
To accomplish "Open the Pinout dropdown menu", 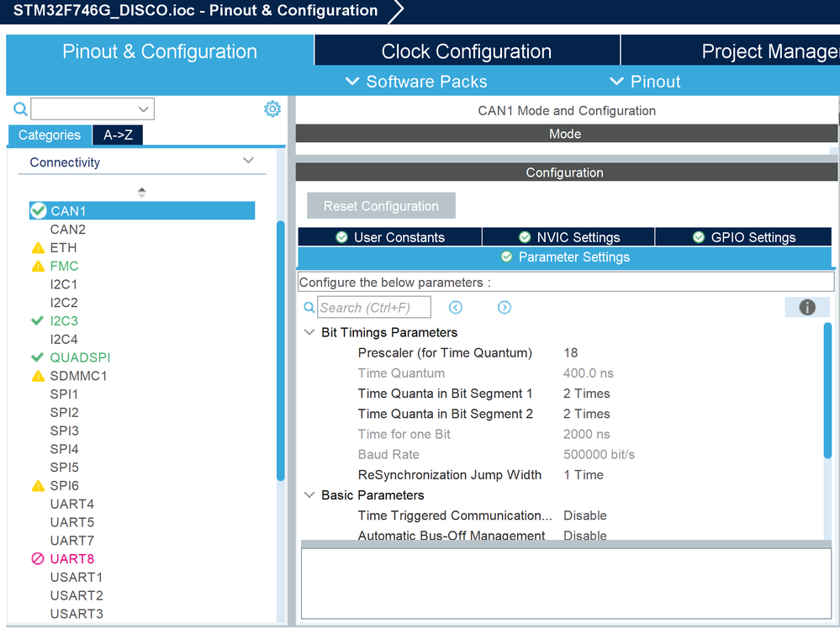I will [x=645, y=82].
